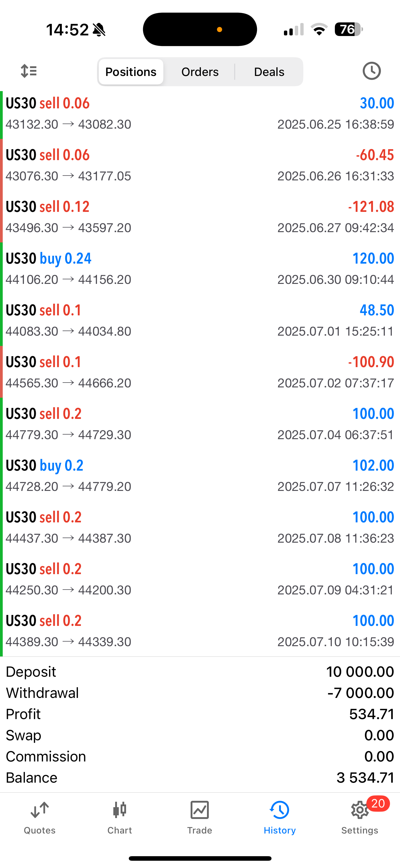Open the history period clock icon

point(371,71)
